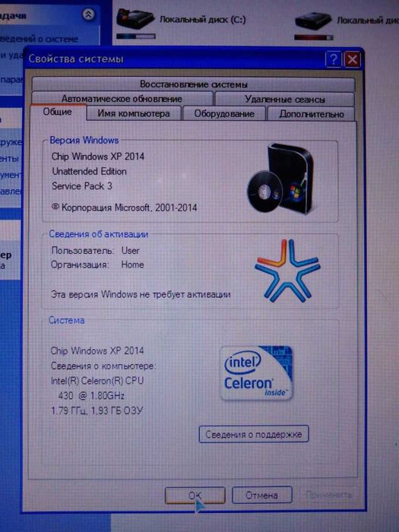Image resolution: width=399 pixels, height=532 pixels.
Task: Click the Отмена button
Action: pos(262,496)
